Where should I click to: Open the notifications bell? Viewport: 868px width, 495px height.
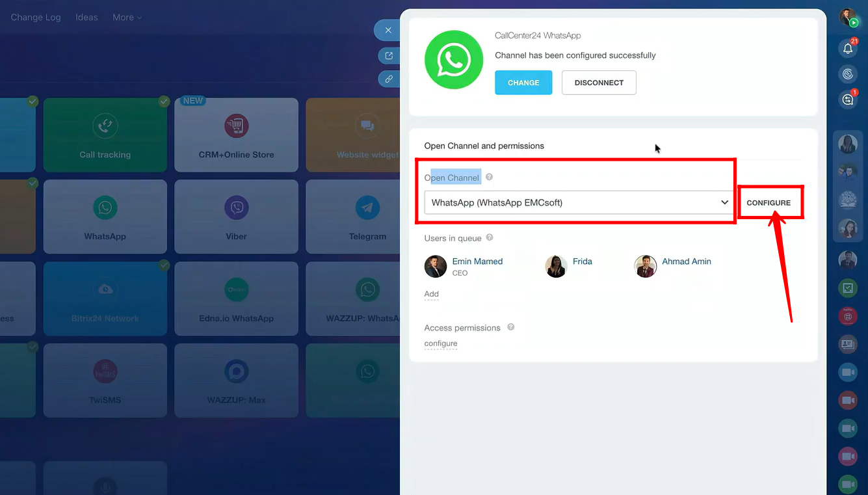(848, 48)
